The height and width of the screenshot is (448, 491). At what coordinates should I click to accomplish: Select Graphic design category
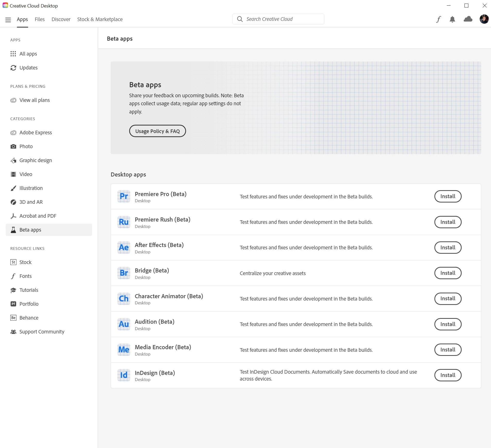point(49,160)
